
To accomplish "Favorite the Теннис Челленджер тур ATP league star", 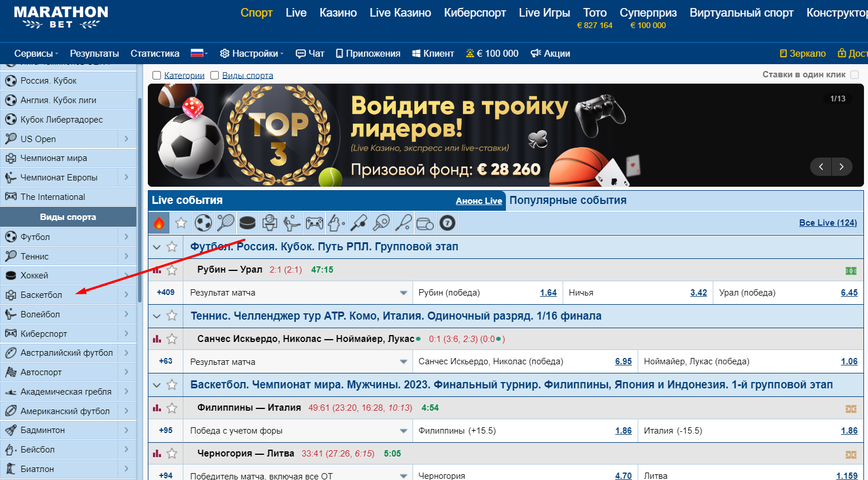I will click(172, 316).
